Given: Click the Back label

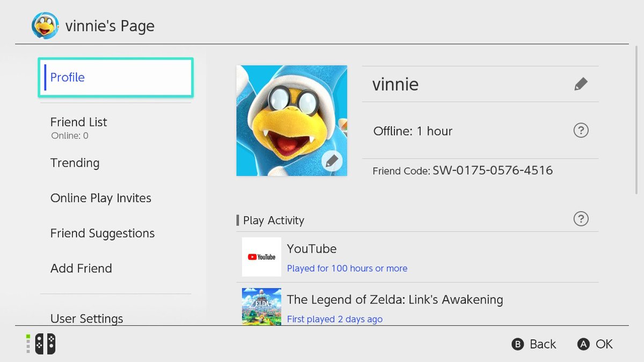Looking at the screenshot, I should pos(543,344).
